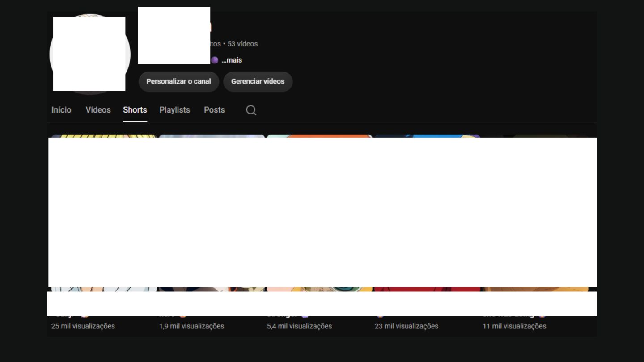Switch to the Início tab

[x=61, y=110]
